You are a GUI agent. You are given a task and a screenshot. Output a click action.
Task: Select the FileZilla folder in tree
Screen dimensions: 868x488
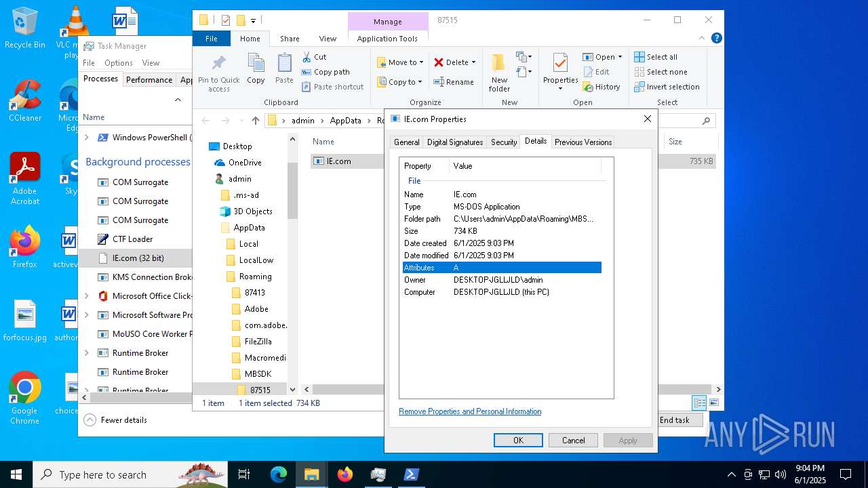coord(258,342)
